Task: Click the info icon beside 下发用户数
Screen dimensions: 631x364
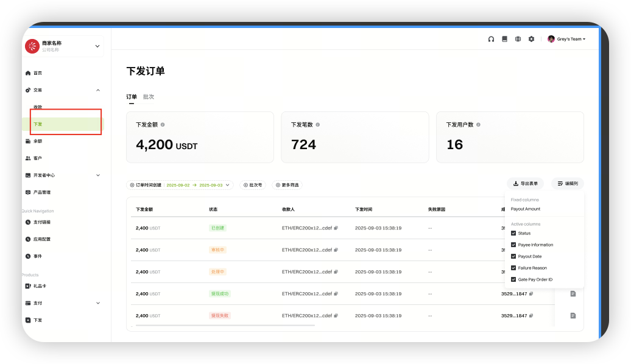Action: [478, 125]
